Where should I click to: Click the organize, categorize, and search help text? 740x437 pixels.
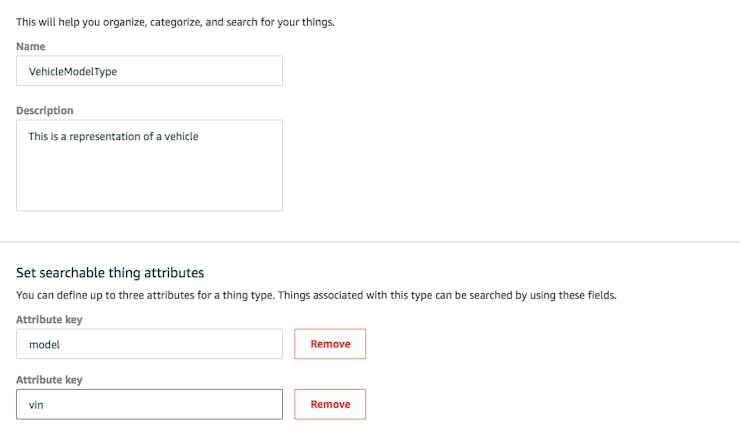[x=175, y=22]
